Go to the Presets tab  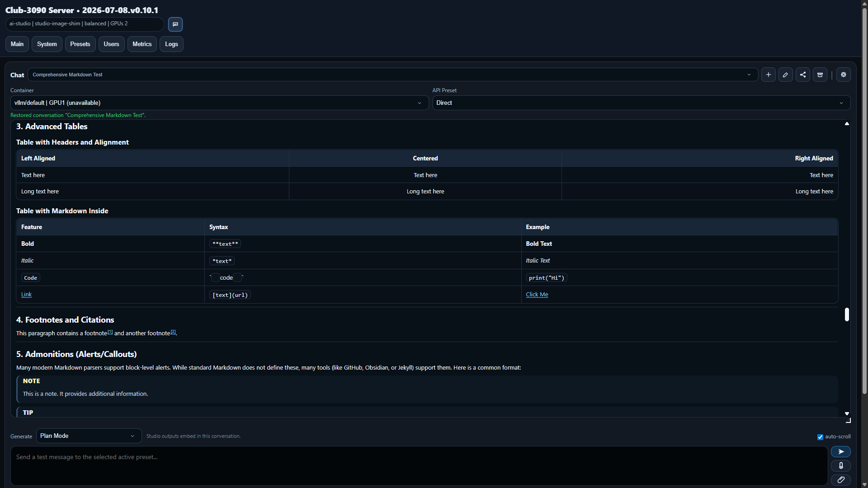click(80, 44)
